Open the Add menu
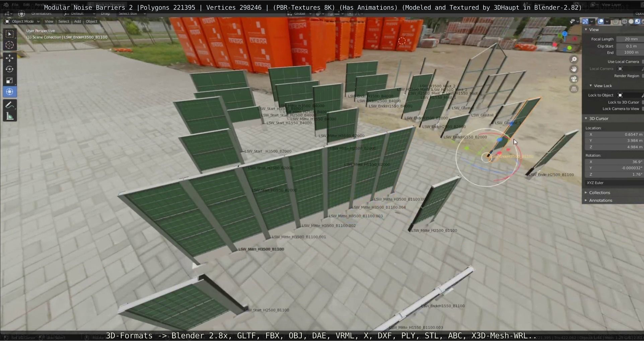Viewport: 644px width, 341px height. [x=77, y=21]
